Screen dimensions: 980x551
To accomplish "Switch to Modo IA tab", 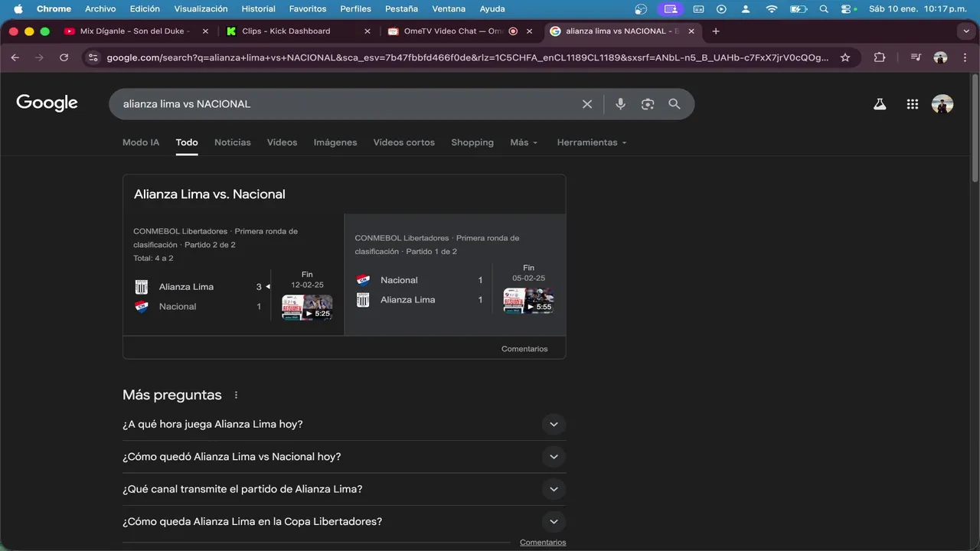I will pos(141,142).
